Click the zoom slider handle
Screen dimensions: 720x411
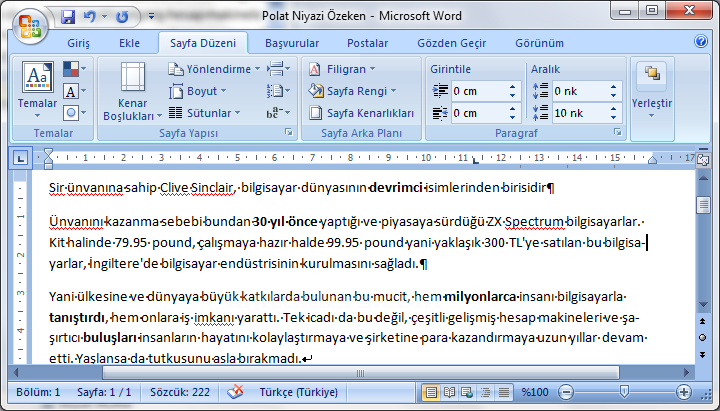624,392
